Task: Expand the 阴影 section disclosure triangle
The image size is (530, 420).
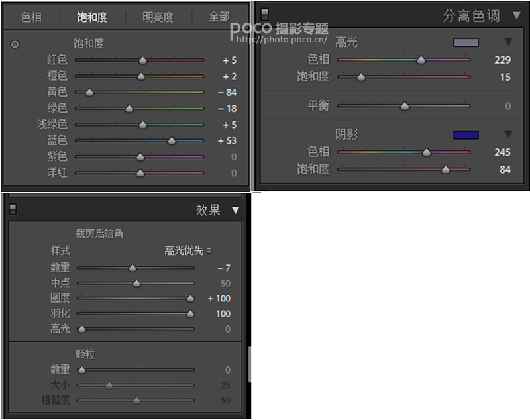Action: tap(508, 134)
